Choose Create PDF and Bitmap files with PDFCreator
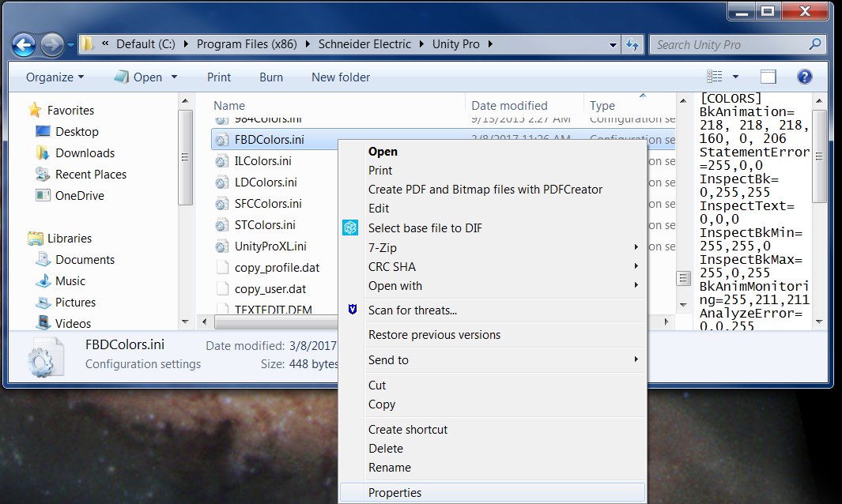This screenshot has height=504, width=842. 493,190
